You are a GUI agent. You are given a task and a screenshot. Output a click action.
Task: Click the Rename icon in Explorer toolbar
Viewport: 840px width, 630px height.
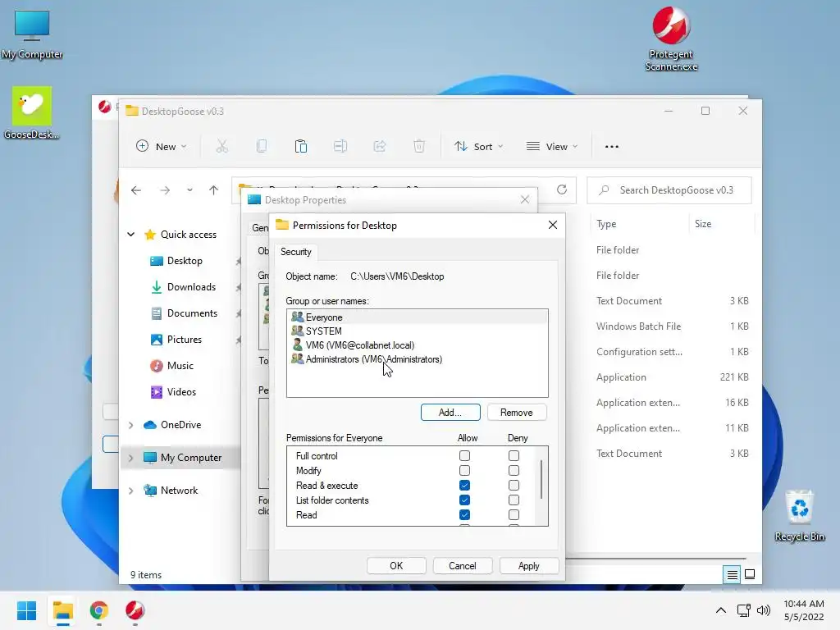(340, 146)
